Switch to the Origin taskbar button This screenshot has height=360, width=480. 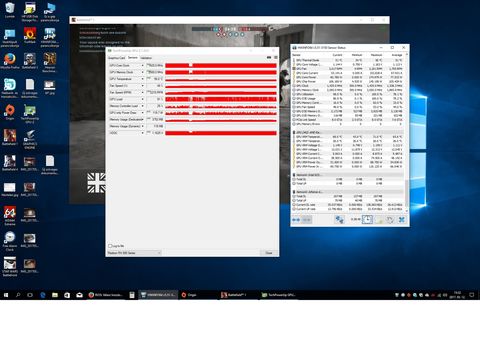click(x=198, y=295)
